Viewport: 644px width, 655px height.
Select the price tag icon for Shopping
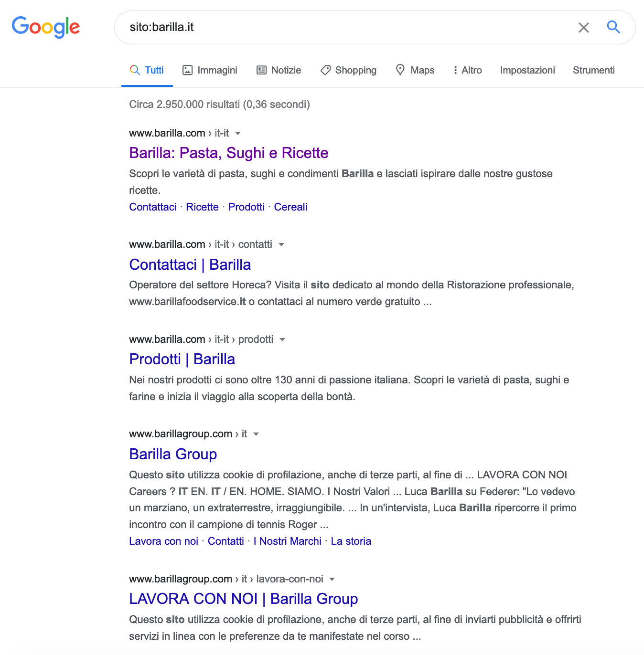tap(325, 70)
